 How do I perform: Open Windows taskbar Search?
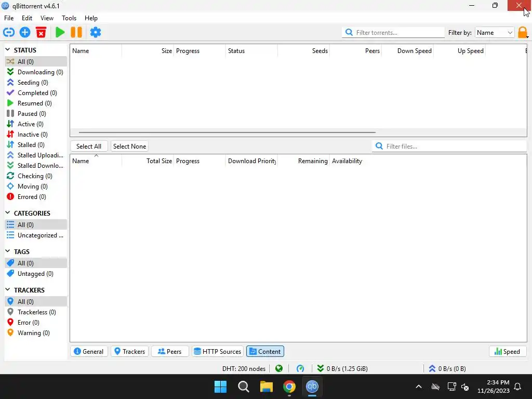pyautogui.click(x=244, y=387)
